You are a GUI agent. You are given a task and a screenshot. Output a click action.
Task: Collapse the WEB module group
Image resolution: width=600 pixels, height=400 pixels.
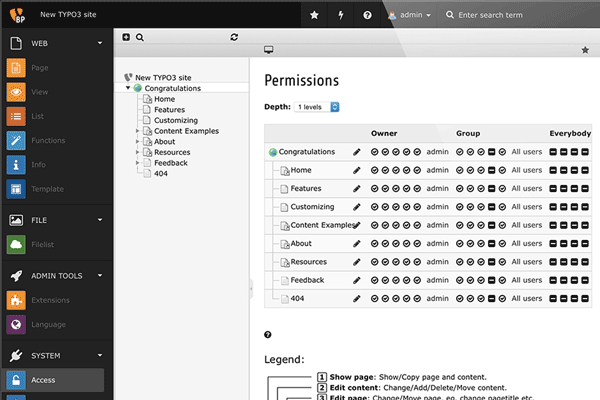tap(99, 43)
